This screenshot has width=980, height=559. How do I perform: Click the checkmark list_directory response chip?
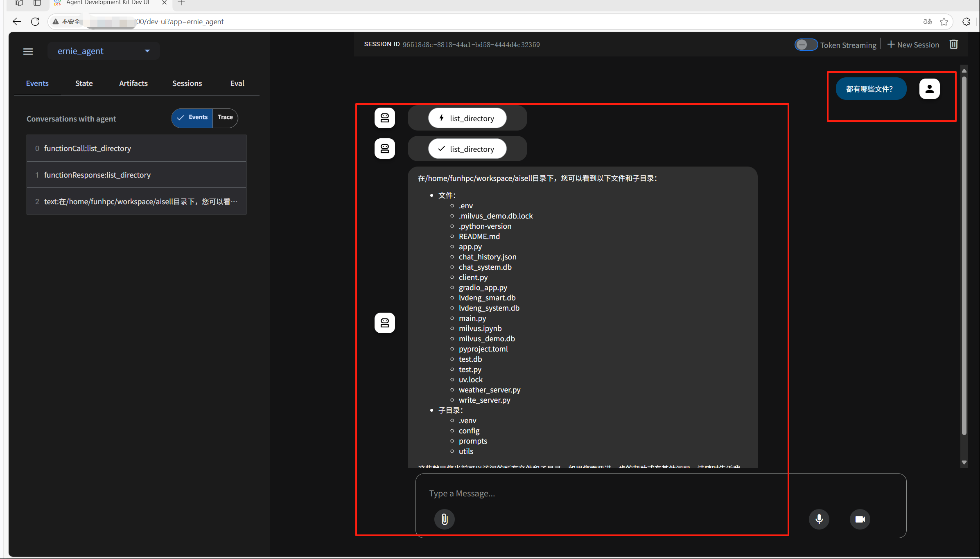click(x=467, y=149)
